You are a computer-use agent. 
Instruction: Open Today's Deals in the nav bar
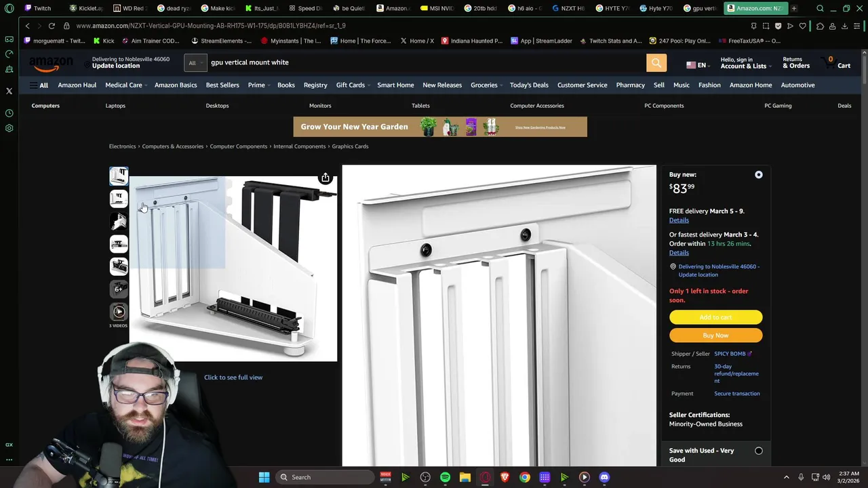[529, 85]
